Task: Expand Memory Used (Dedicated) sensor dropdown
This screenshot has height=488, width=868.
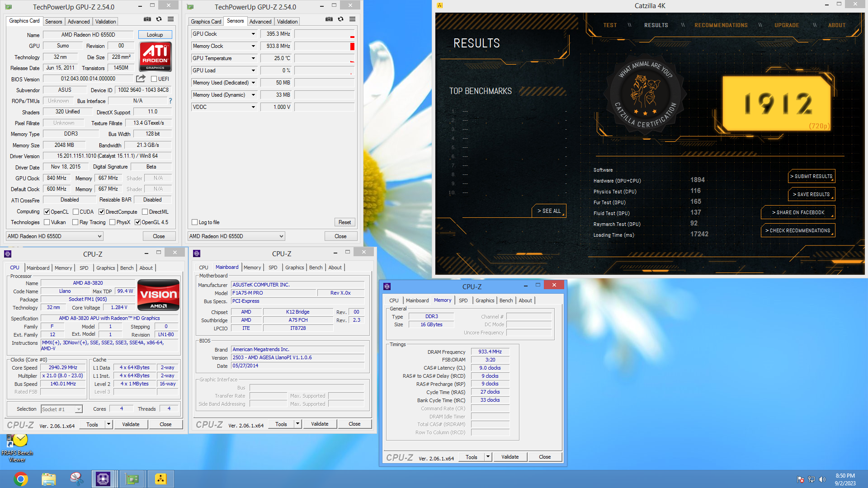Action: click(253, 83)
